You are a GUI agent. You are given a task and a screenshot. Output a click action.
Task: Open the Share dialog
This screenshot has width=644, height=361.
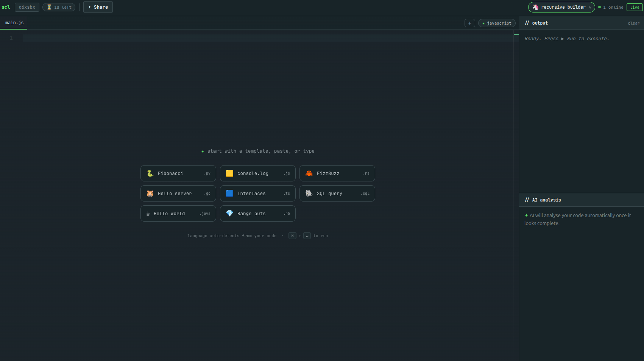click(x=98, y=7)
